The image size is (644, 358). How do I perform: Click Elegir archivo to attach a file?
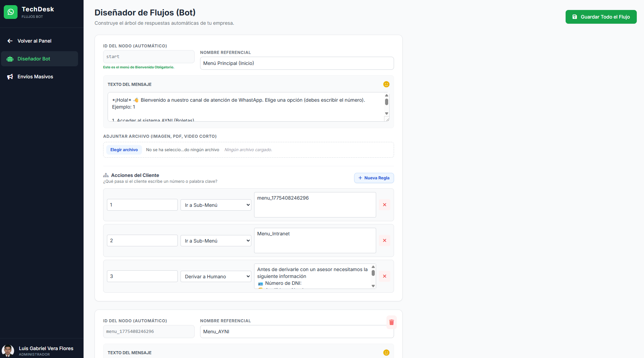point(124,150)
